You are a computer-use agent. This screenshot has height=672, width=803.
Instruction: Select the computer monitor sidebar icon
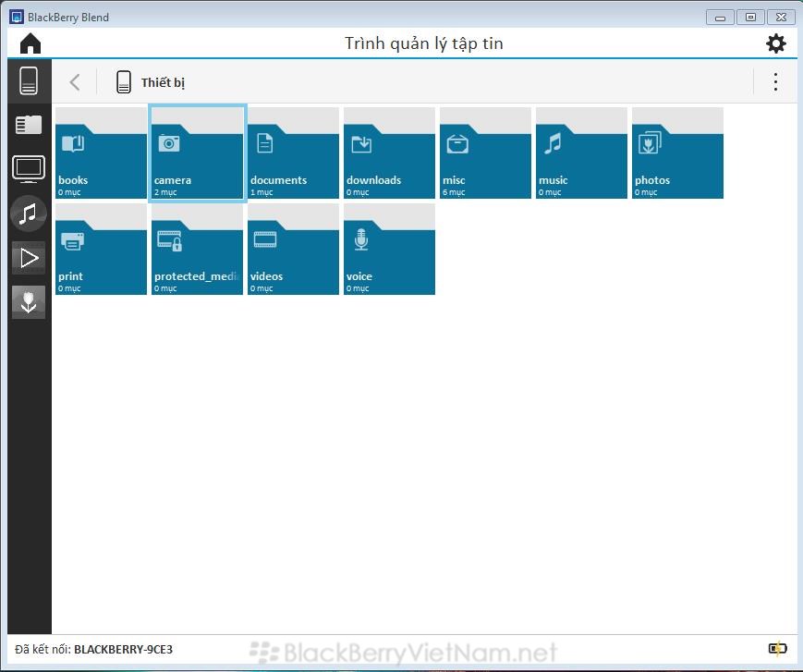[x=29, y=169]
